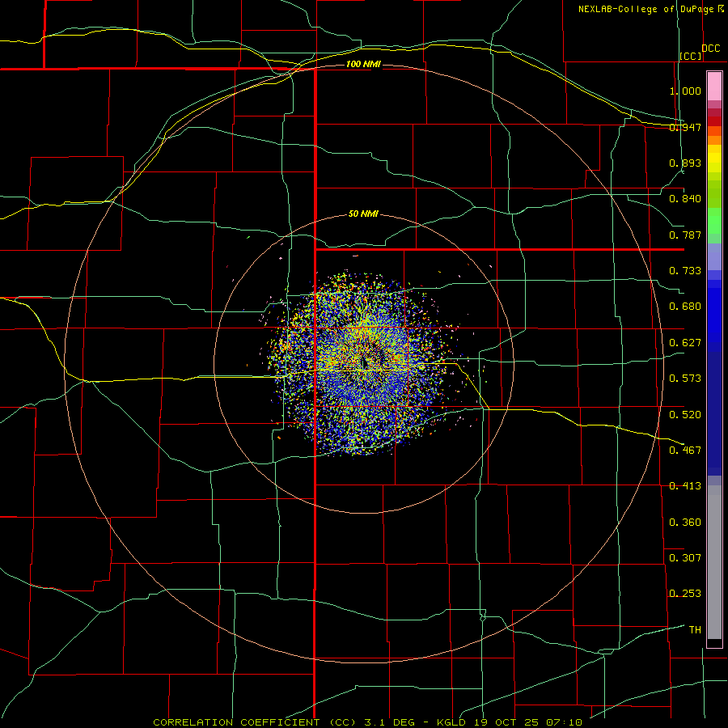The height and width of the screenshot is (728, 728).
Task: Select the 0.627 legend value
Action: coord(685,343)
